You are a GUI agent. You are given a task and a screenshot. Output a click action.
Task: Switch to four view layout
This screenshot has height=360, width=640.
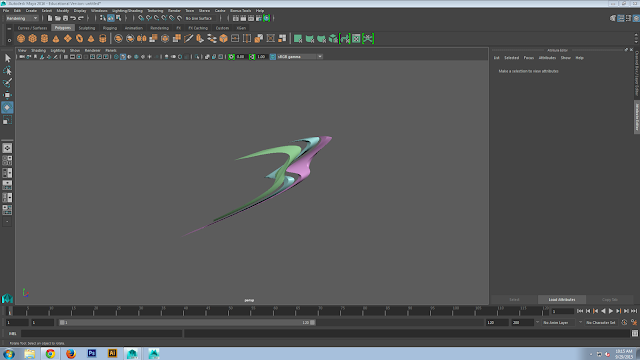coord(7,160)
